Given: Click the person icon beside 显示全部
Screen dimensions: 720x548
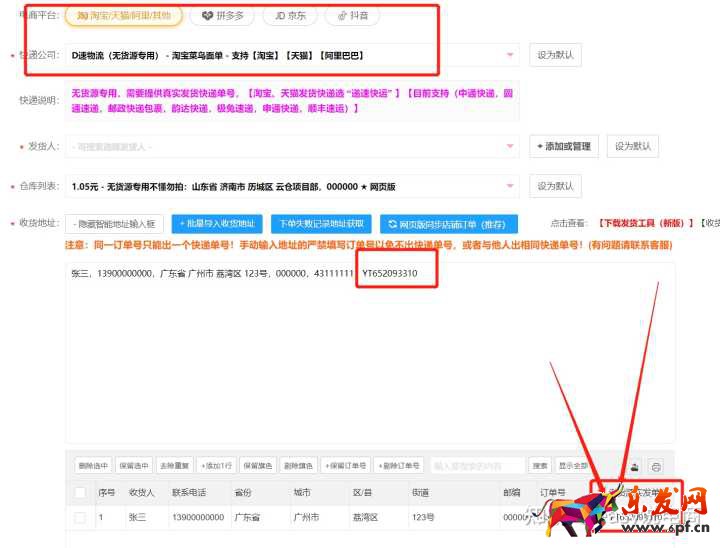Looking at the screenshot, I should 633,466.
